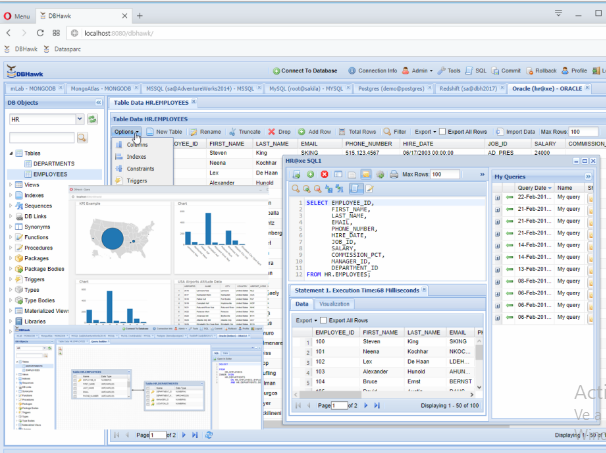Click the Add Row toolbar button
The image size is (606, 453).
(x=315, y=131)
